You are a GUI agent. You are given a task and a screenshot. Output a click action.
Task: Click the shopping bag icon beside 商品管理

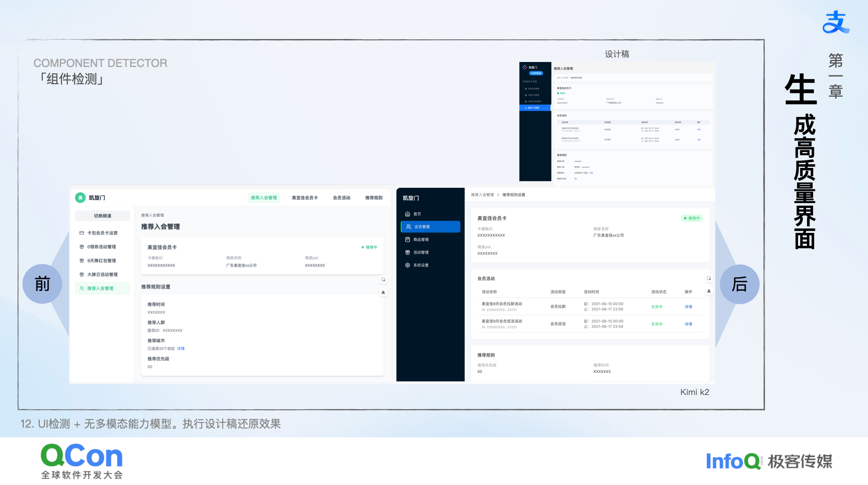[x=408, y=240]
